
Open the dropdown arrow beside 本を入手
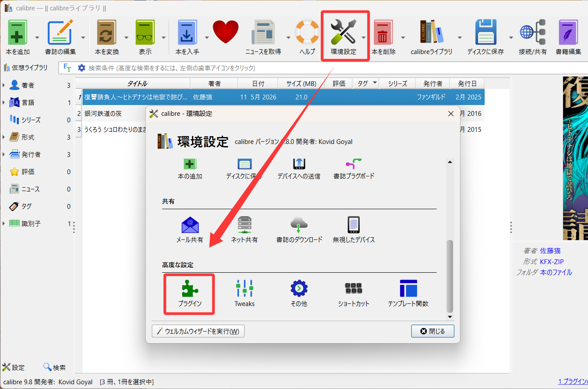pyautogui.click(x=207, y=38)
